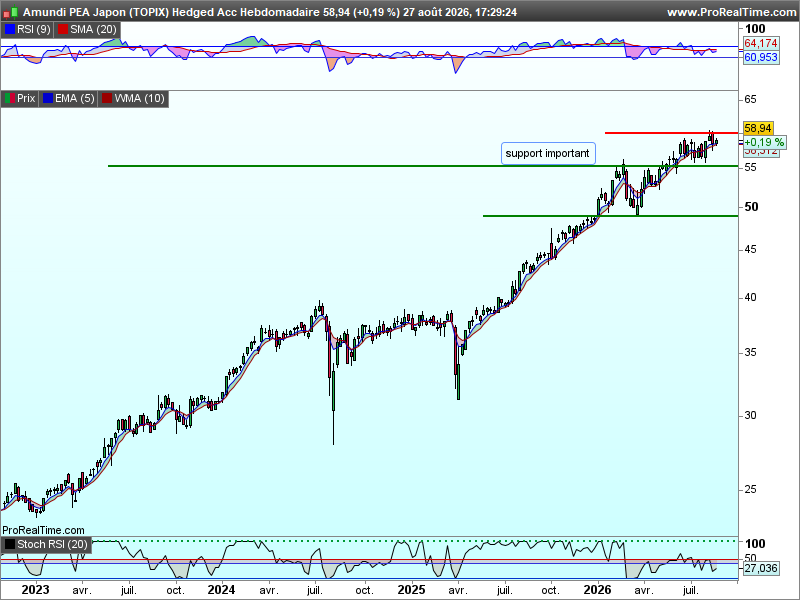Image resolution: width=800 pixels, height=600 pixels.
Task: Click the +0,19 % change label
Action: (x=764, y=142)
